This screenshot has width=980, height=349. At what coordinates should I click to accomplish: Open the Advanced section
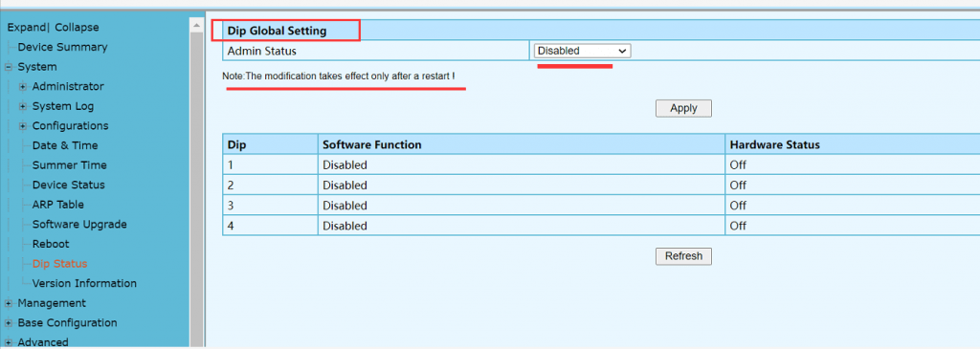coord(43,342)
